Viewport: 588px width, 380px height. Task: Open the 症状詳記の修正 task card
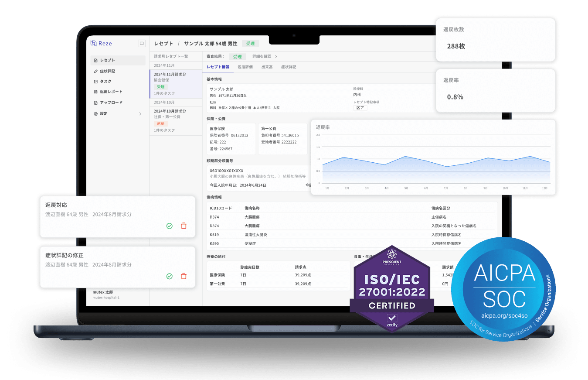(x=117, y=267)
